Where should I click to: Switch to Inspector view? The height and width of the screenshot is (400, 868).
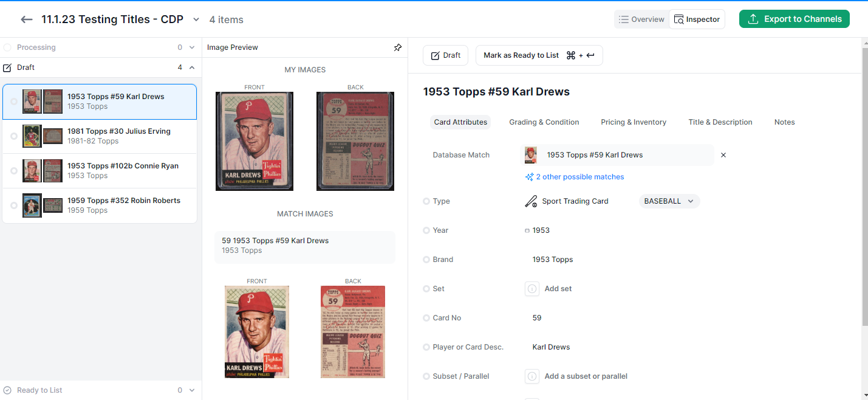697,19
